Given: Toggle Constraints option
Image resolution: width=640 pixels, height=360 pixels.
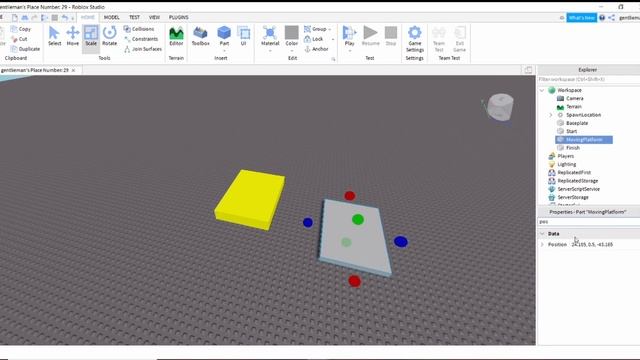Looking at the screenshot, I should (141, 39).
